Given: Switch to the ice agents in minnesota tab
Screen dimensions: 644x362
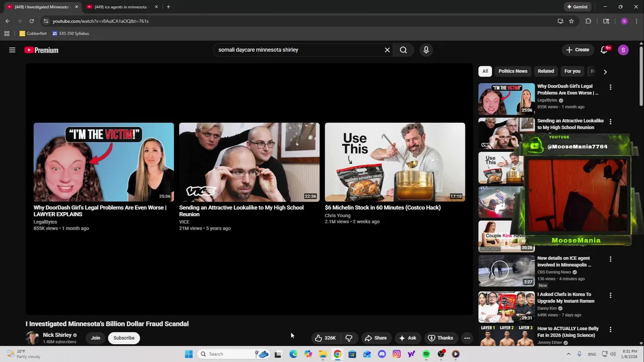Looking at the screenshot, I should point(121,7).
